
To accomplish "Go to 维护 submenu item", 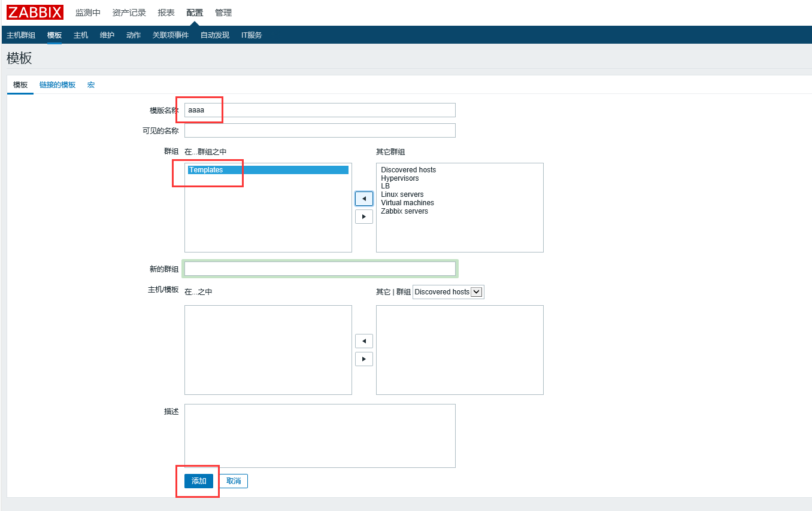I will click(x=107, y=35).
